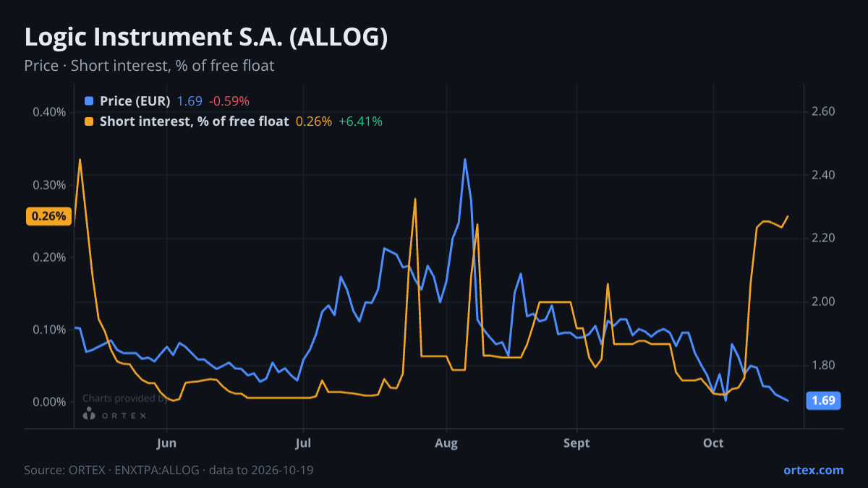Select the Price (EUR) legend label
The image size is (868, 488).
pyautogui.click(x=135, y=101)
